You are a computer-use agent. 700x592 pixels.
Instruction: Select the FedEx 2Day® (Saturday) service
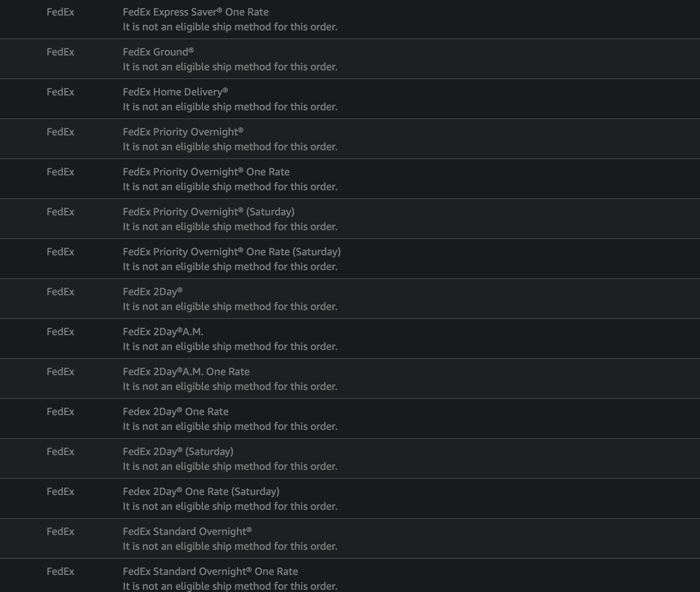178,451
